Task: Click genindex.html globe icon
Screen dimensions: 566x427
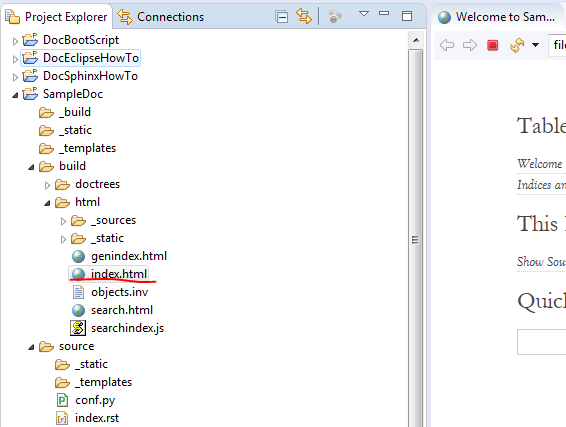Action: [78, 256]
